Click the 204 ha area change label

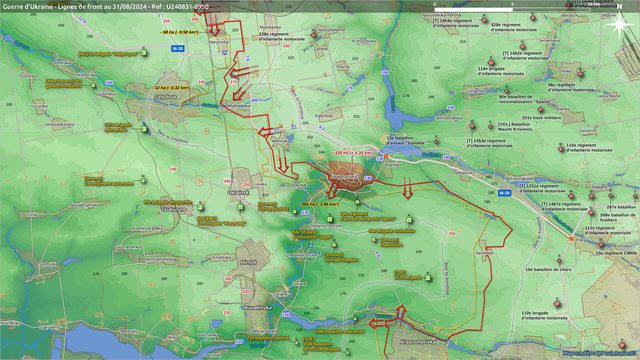click(320, 204)
